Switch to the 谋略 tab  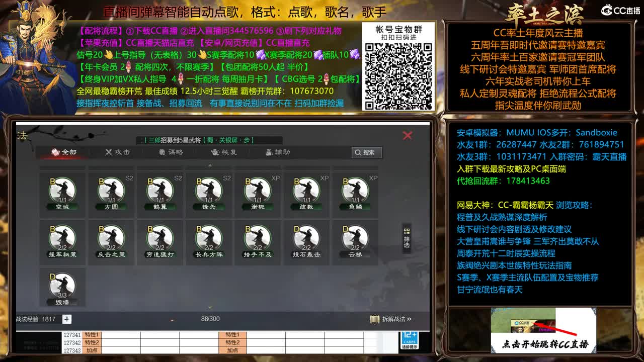pos(171,152)
